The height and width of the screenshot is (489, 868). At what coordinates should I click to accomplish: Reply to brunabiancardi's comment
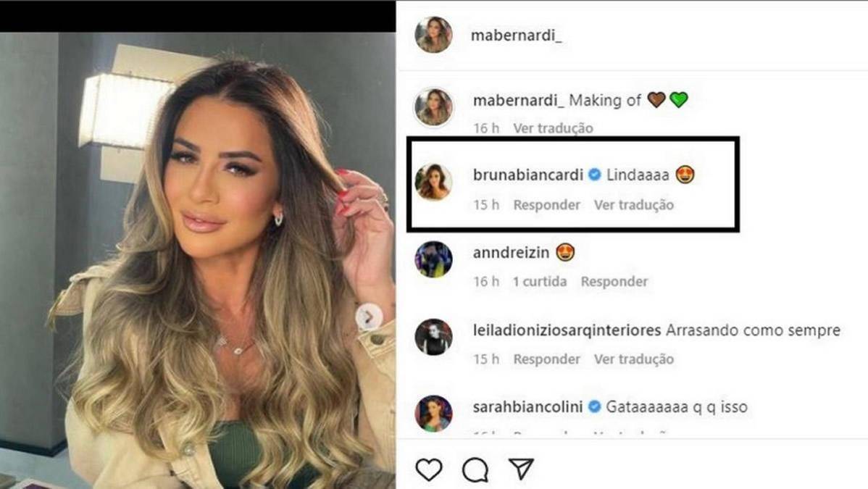(546, 205)
